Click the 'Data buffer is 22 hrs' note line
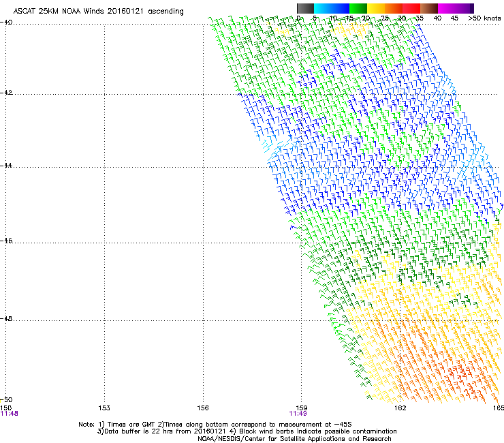Image resolution: width=504 pixels, height=443 pixels. pyautogui.click(x=247, y=431)
